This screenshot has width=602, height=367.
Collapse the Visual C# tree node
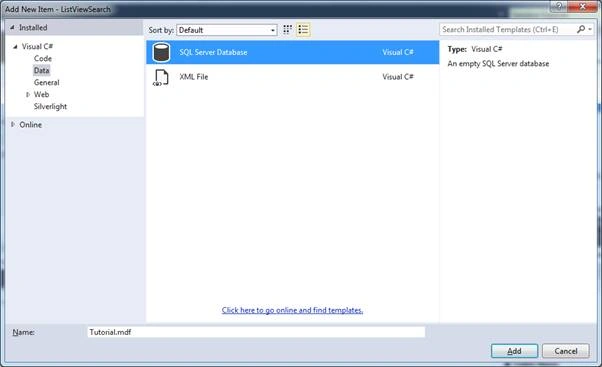(15, 46)
